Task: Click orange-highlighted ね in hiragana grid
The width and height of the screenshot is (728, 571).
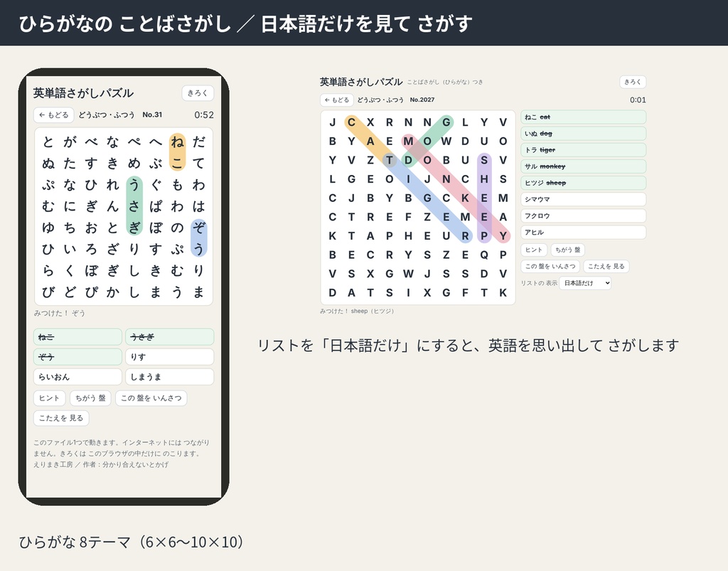Action: click(177, 142)
